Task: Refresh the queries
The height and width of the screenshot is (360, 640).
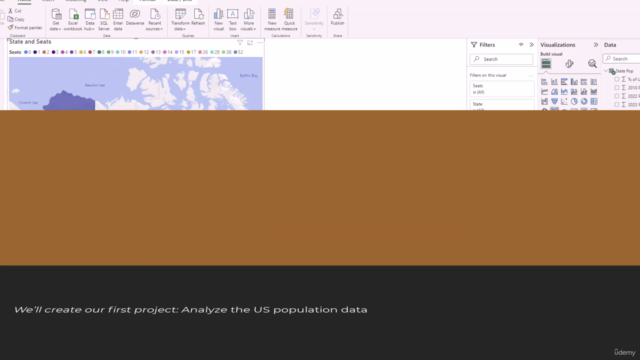Action: (198, 17)
